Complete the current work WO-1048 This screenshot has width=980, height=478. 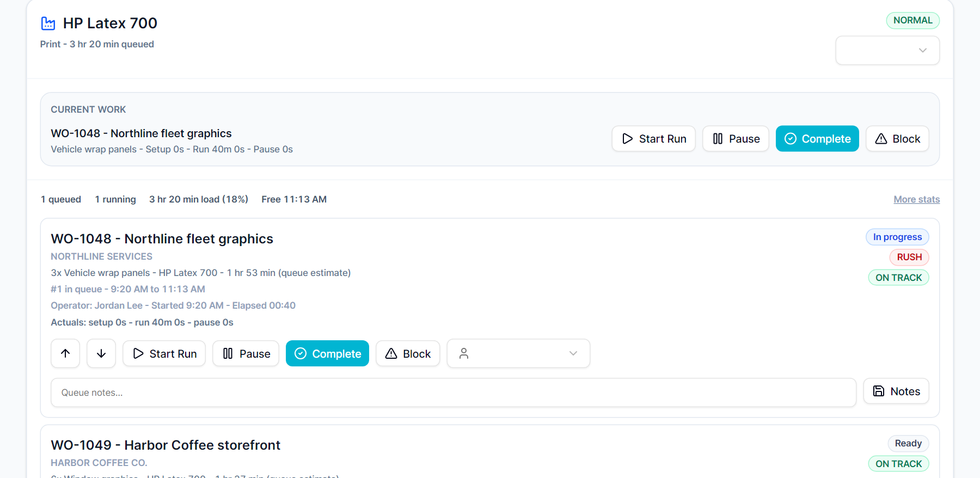817,139
